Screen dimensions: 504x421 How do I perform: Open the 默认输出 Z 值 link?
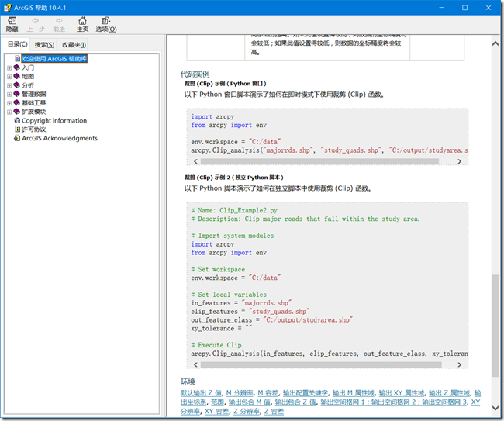tap(202, 393)
